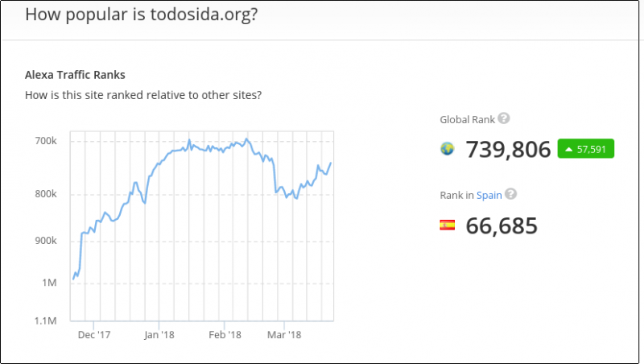Click the Mar '18 label on chart axis
This screenshot has width=644, height=364.
tap(284, 334)
